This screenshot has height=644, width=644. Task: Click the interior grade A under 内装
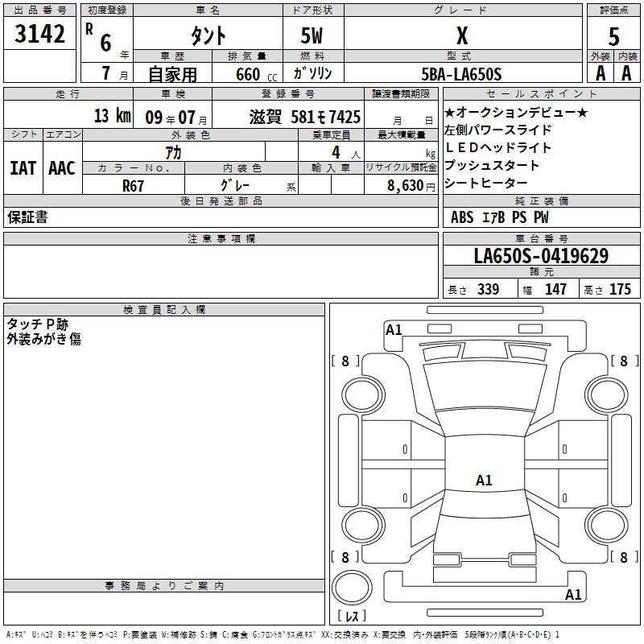coord(626,72)
